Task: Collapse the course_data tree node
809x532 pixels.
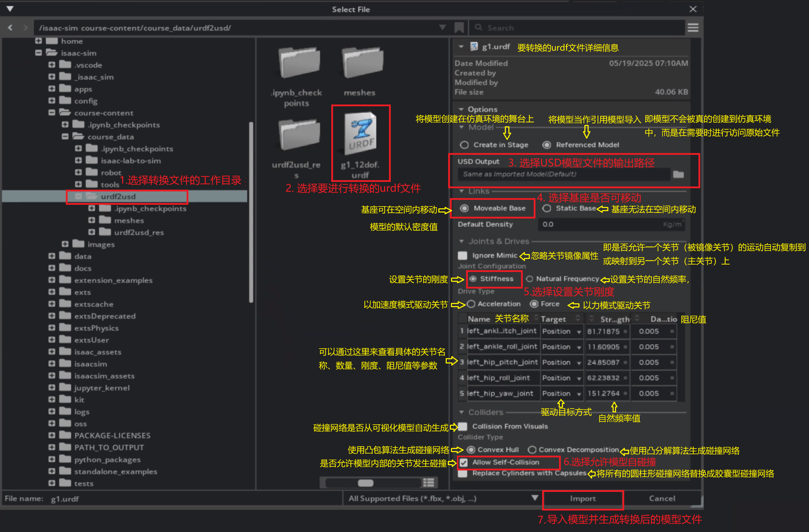Action: (65, 137)
